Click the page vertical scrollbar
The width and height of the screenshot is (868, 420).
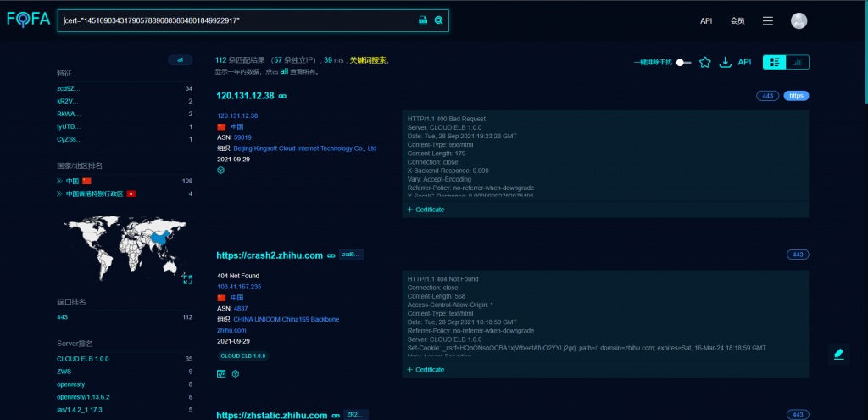[865, 53]
